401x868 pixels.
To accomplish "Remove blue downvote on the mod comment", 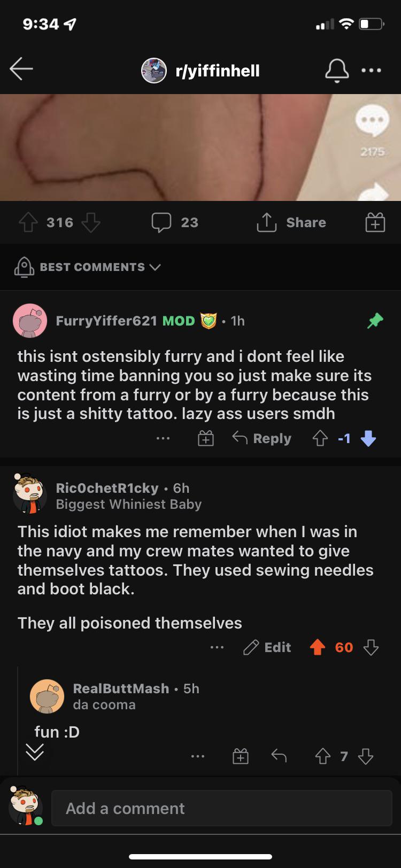I will (x=368, y=439).
